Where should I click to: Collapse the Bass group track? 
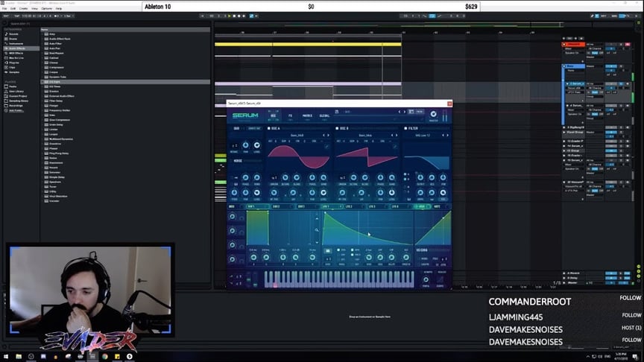[x=564, y=66]
